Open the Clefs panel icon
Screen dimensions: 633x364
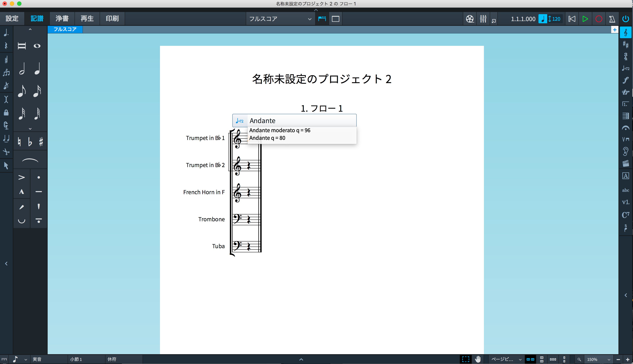(626, 33)
